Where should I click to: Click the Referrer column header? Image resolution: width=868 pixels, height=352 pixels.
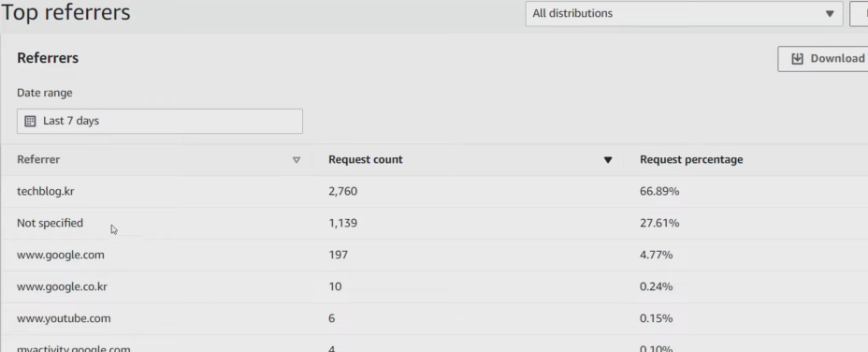tap(38, 160)
